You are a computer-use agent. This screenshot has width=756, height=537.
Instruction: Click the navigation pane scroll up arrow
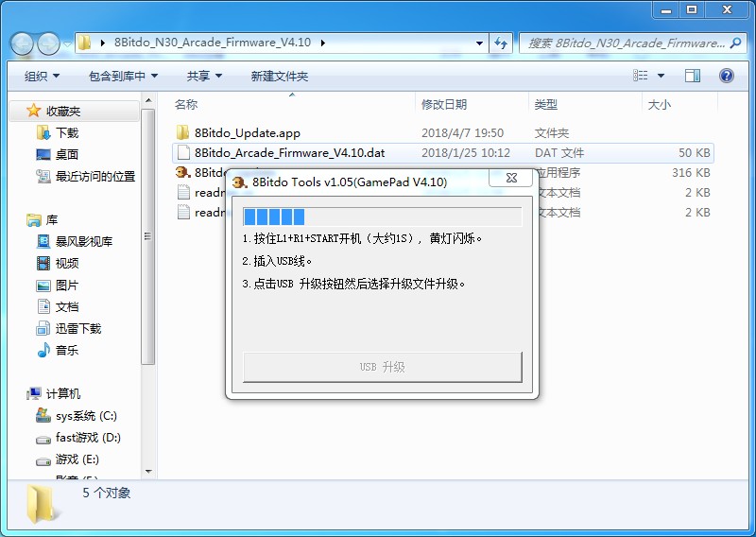click(148, 100)
